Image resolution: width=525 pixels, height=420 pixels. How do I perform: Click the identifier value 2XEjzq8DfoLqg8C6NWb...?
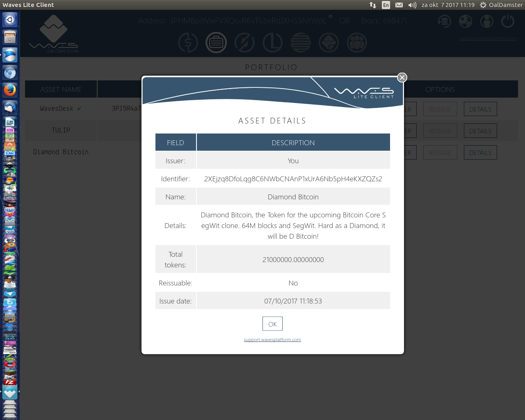(293, 179)
